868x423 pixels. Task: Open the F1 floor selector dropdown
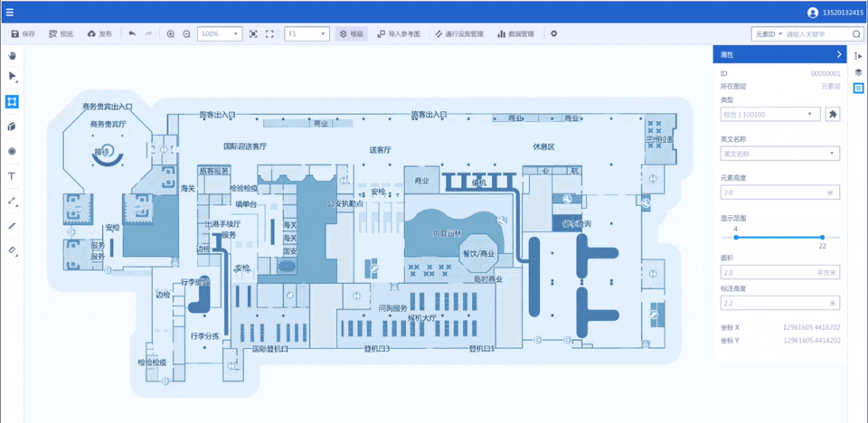[x=307, y=33]
